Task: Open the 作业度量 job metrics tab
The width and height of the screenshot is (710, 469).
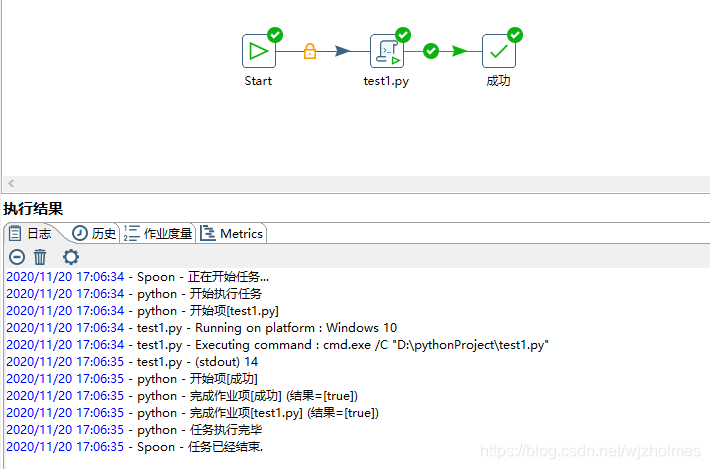Action: tap(158, 234)
